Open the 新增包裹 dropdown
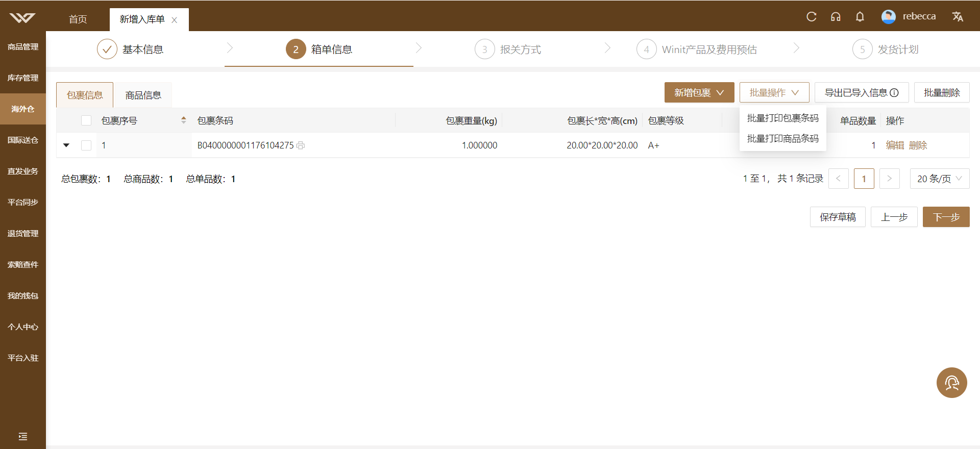Image resolution: width=980 pixels, height=449 pixels. 699,92
